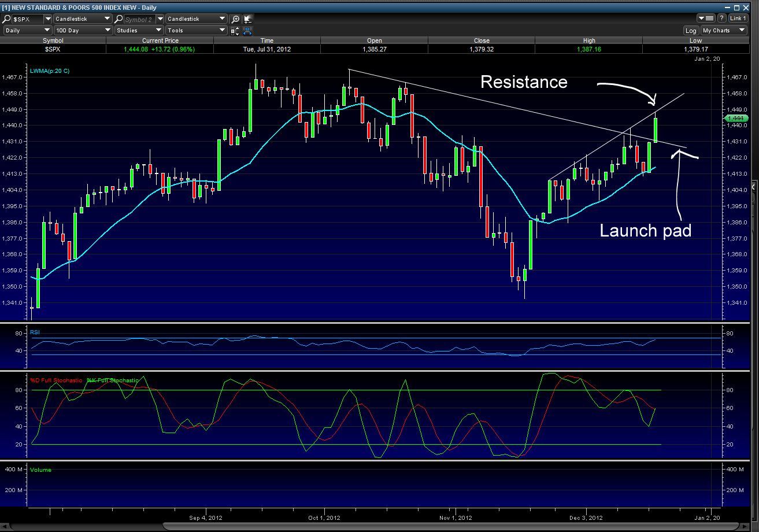Click the symbol search magnifier icon
The width and height of the screenshot is (759, 532).
pyautogui.click(x=7, y=19)
